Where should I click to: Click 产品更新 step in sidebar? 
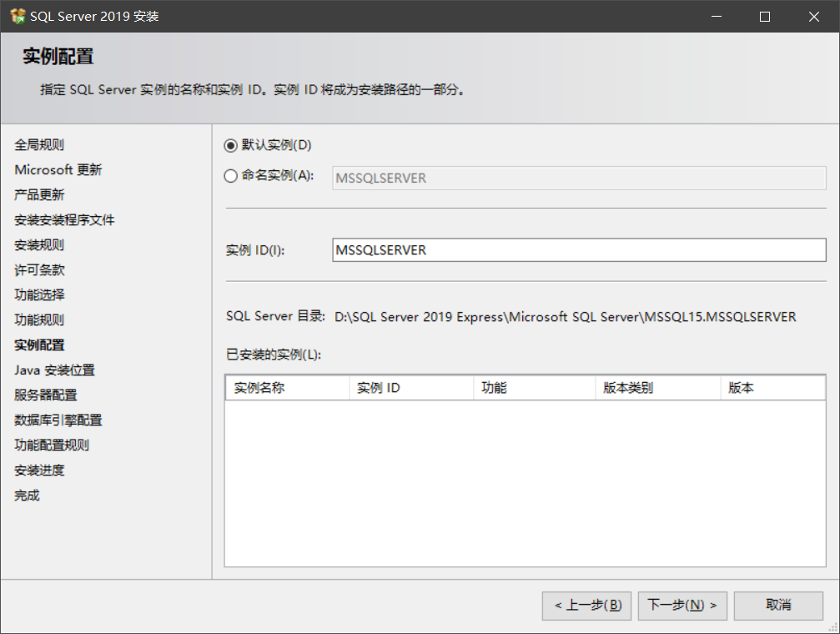39,194
